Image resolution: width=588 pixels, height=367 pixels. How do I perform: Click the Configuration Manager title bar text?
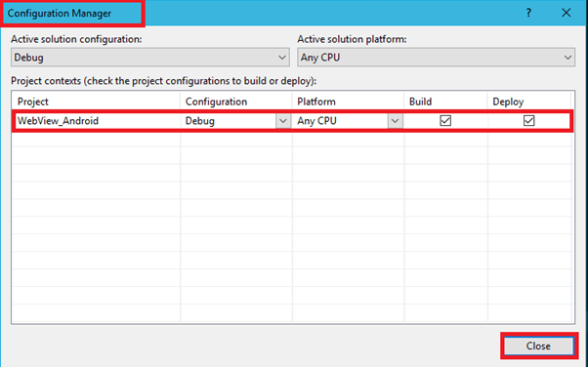(x=60, y=13)
